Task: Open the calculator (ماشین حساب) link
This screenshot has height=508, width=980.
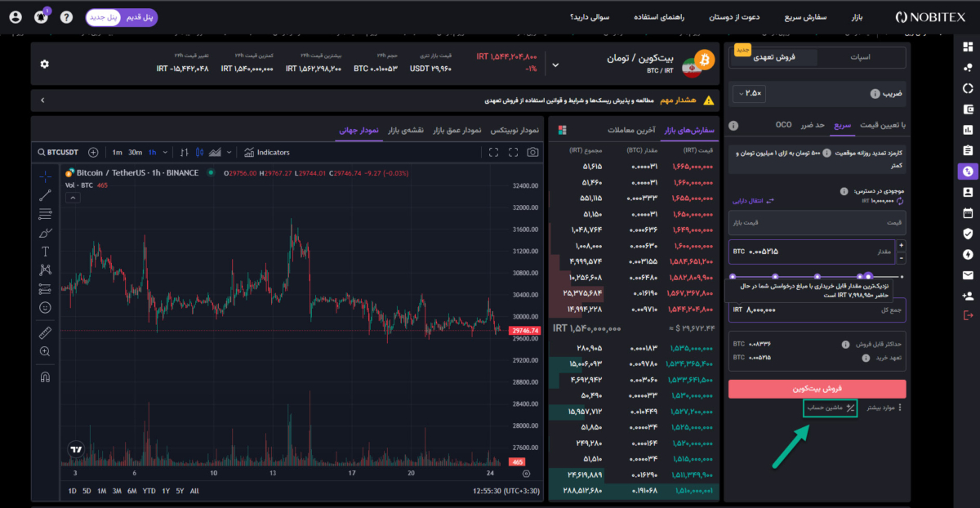Action: tap(830, 408)
